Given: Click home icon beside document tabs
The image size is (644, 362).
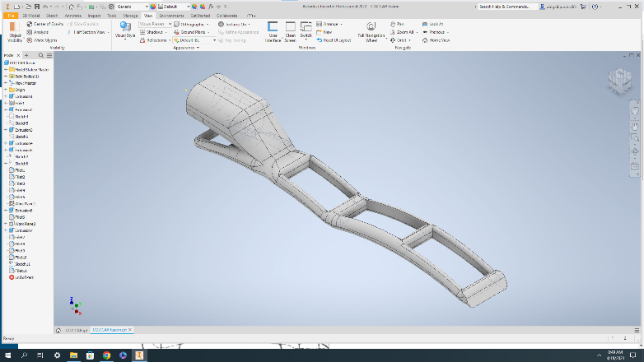Looking at the screenshot, I should click(58, 330).
